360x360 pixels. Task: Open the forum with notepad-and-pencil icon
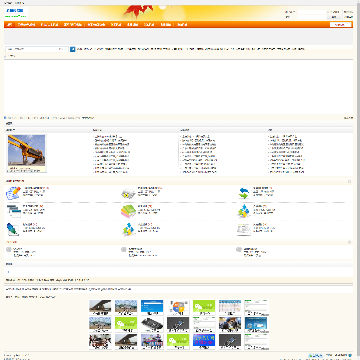13,193
